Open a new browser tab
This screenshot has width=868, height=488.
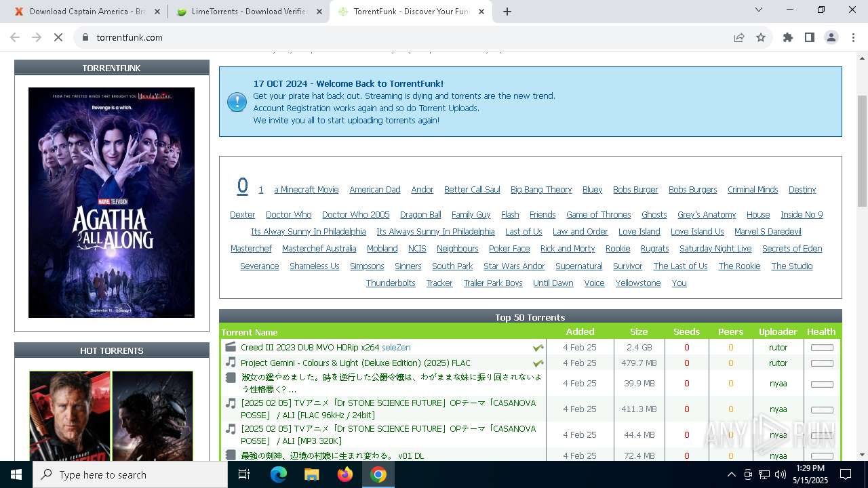click(x=507, y=12)
